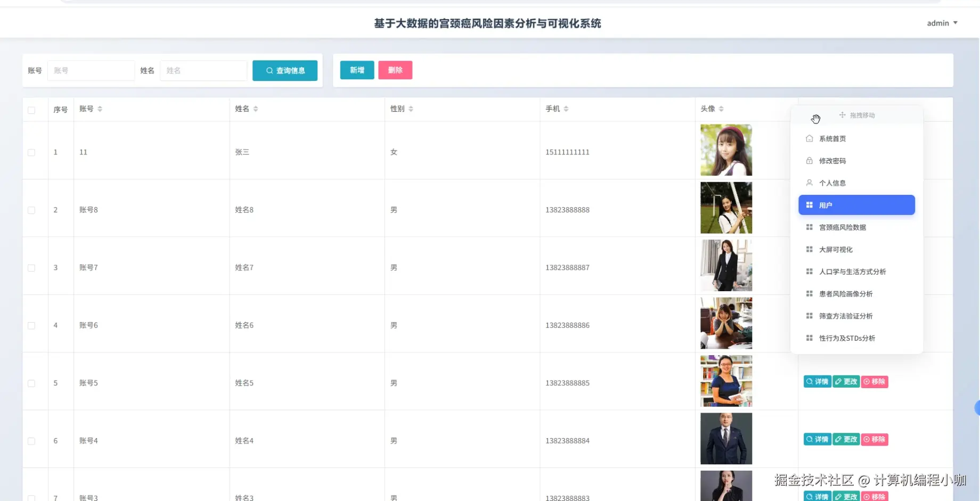Click the grid icon beside 大屏可视化

809,249
